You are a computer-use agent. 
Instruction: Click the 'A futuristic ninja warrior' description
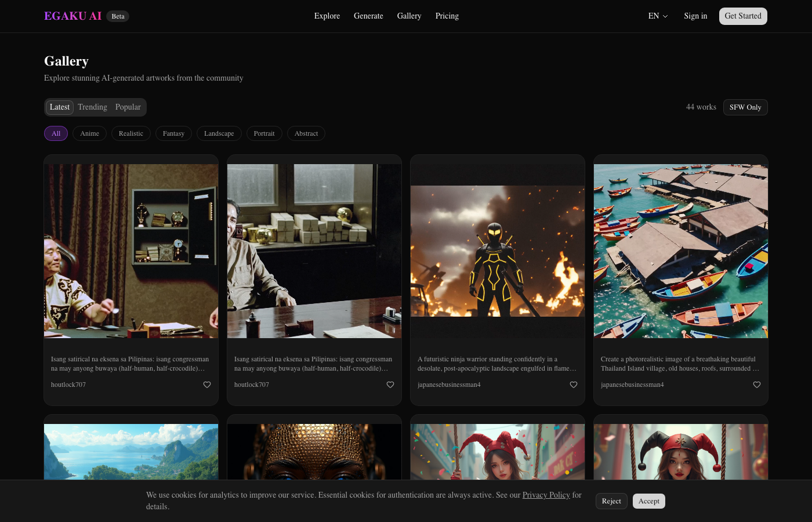click(x=498, y=364)
